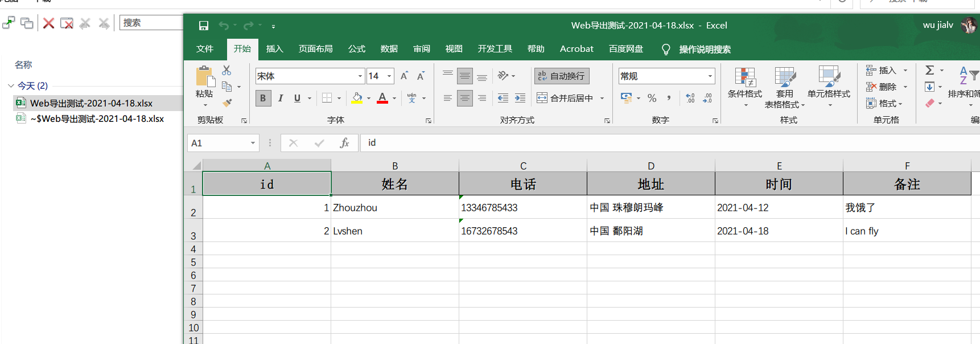This screenshot has height=344, width=980.
Task: Click the Copy icon in clipboard group
Action: pos(227,87)
